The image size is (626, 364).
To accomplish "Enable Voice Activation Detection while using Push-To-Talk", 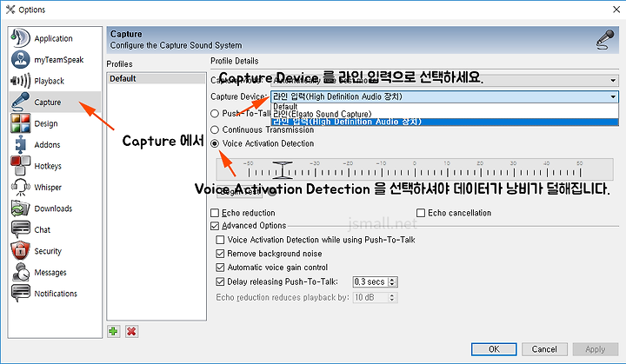I will coord(220,240).
